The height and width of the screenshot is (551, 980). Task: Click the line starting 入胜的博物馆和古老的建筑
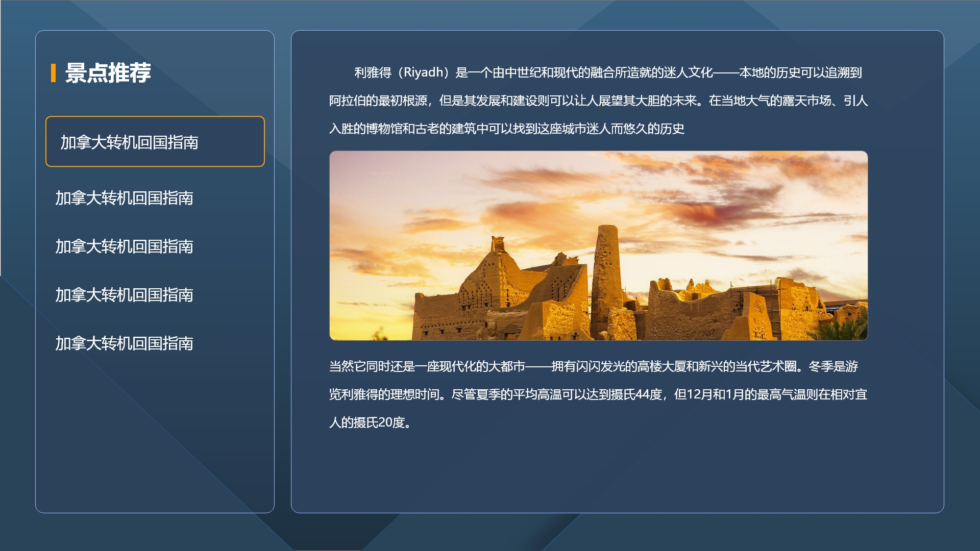(x=506, y=129)
